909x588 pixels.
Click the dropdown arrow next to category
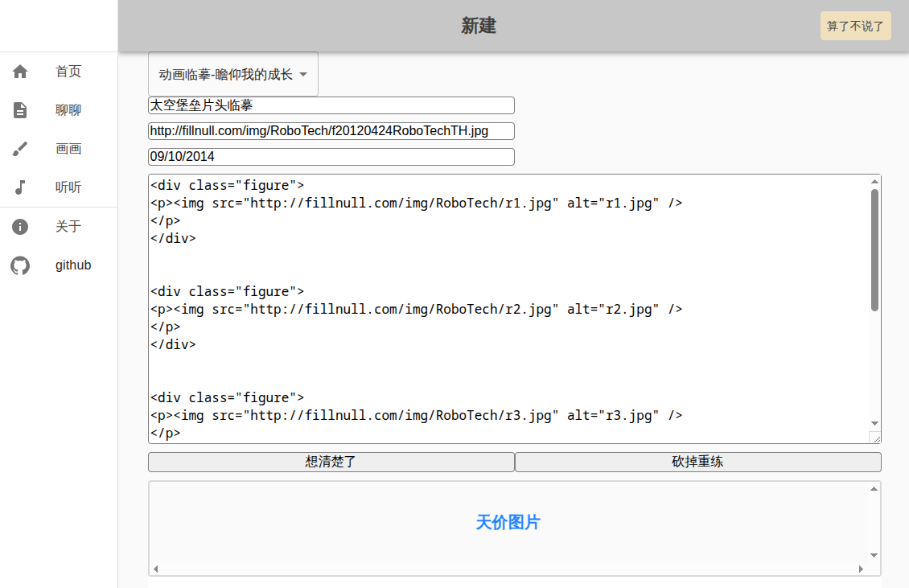pyautogui.click(x=303, y=75)
